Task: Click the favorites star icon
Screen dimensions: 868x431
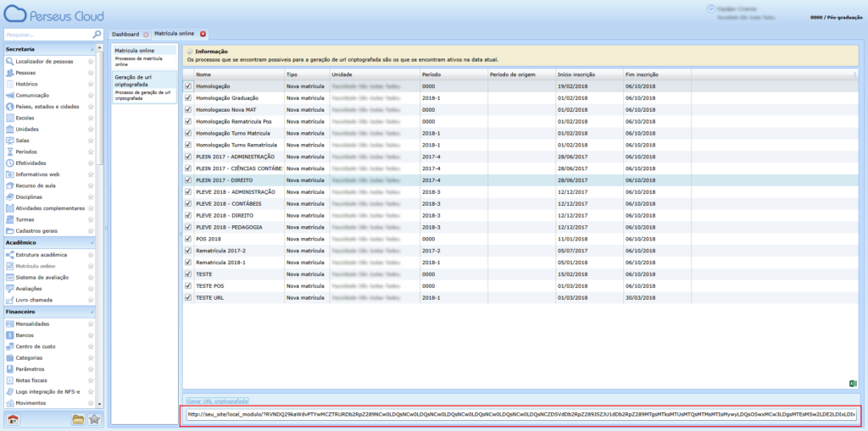Action: click(94, 418)
